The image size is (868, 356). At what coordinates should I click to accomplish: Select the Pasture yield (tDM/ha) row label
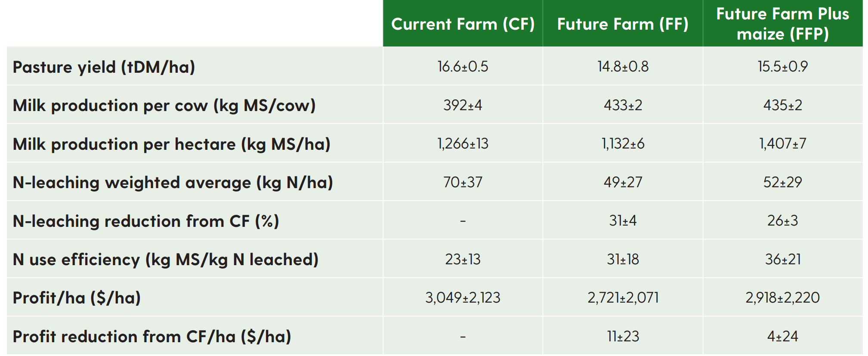[x=104, y=67]
